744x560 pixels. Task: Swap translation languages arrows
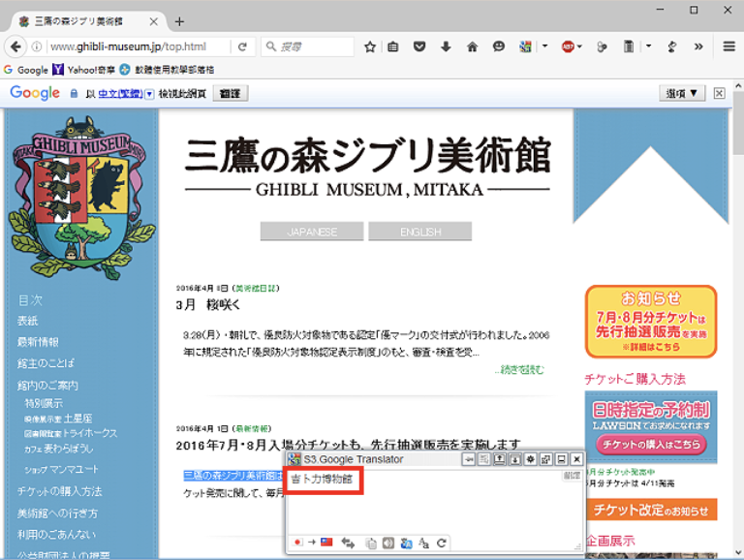pos(348,543)
